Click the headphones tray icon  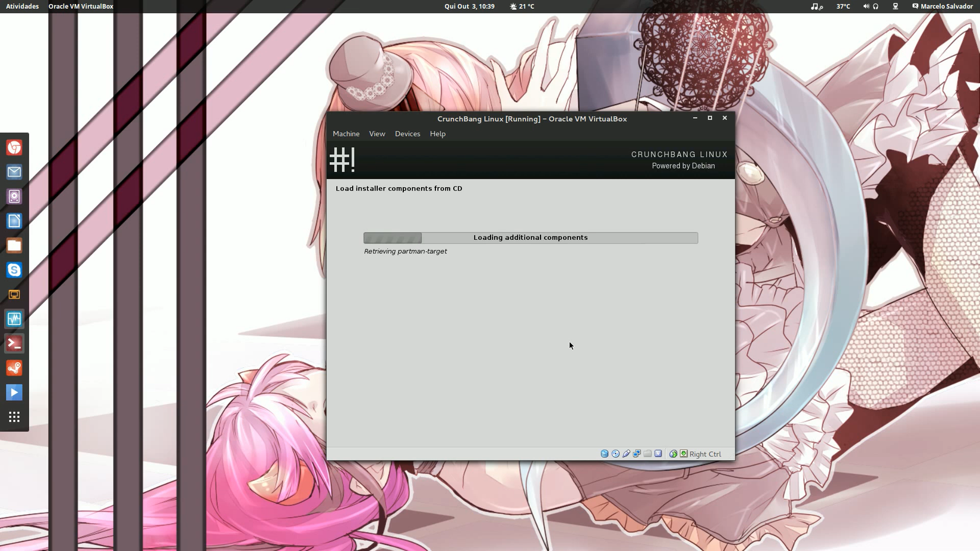875,7
